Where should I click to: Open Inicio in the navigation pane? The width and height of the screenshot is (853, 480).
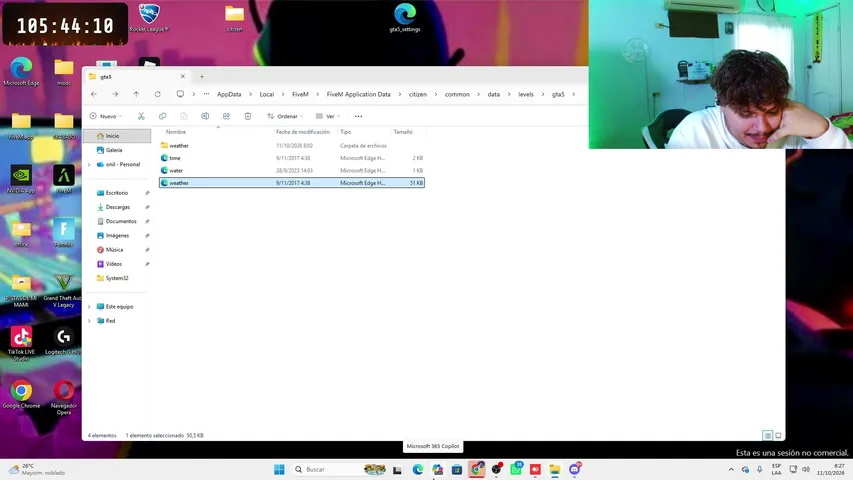[x=117, y=136]
